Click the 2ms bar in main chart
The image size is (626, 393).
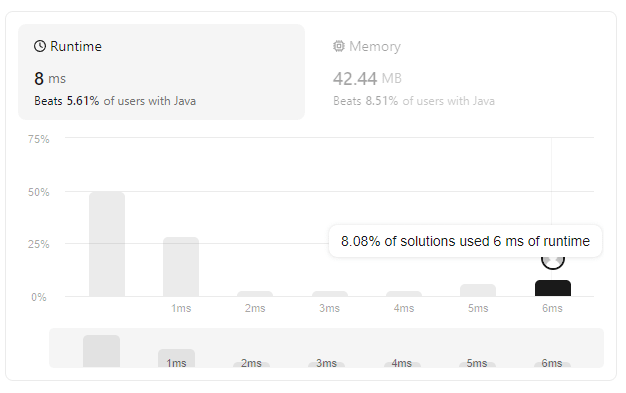[255, 294]
